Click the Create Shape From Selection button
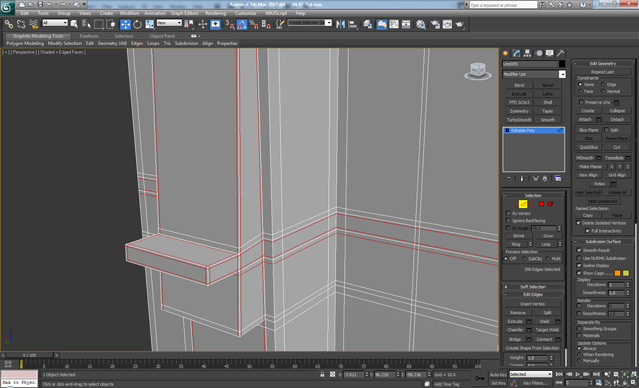Viewport: 639px width, 388px height. pyautogui.click(x=532, y=348)
